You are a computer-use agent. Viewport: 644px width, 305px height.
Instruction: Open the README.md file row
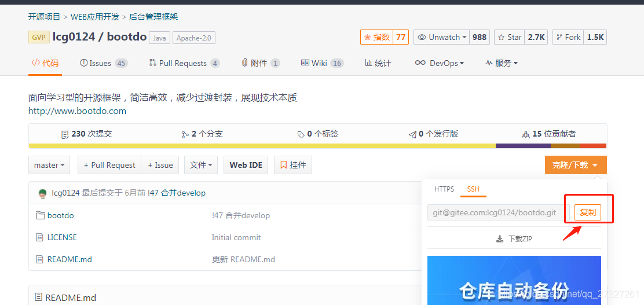69,259
